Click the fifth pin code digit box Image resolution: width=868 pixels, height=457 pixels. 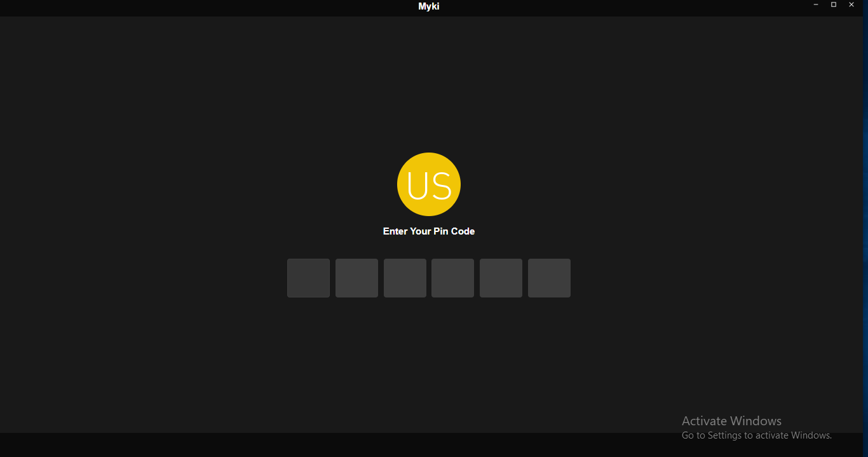(x=501, y=278)
